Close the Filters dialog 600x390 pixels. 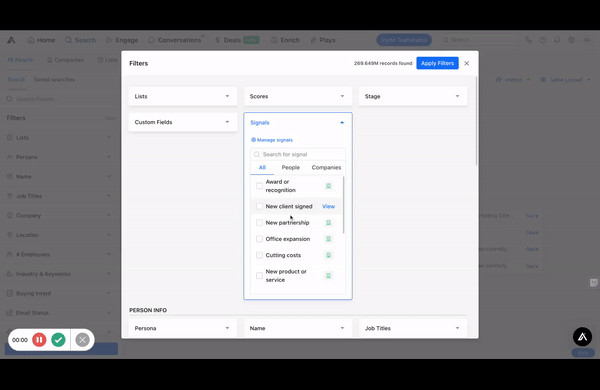pos(466,63)
